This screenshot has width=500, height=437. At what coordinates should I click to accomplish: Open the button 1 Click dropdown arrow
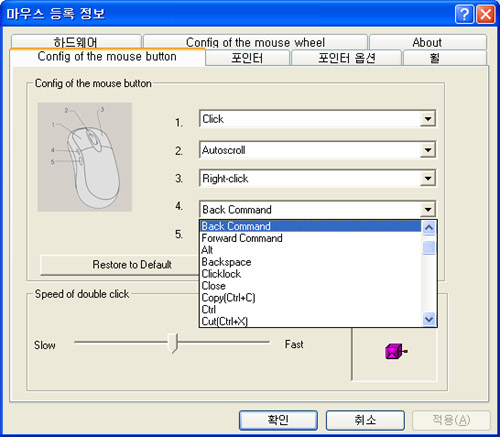[428, 119]
